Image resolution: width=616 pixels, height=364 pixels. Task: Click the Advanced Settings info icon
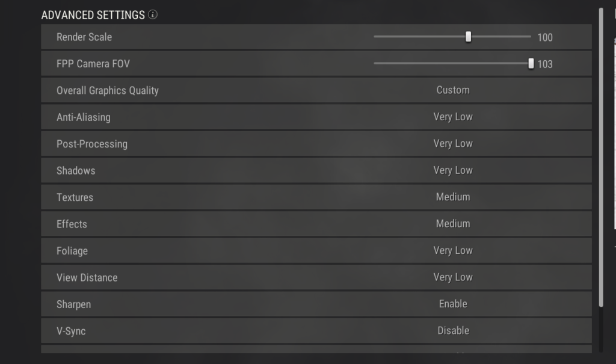click(153, 15)
